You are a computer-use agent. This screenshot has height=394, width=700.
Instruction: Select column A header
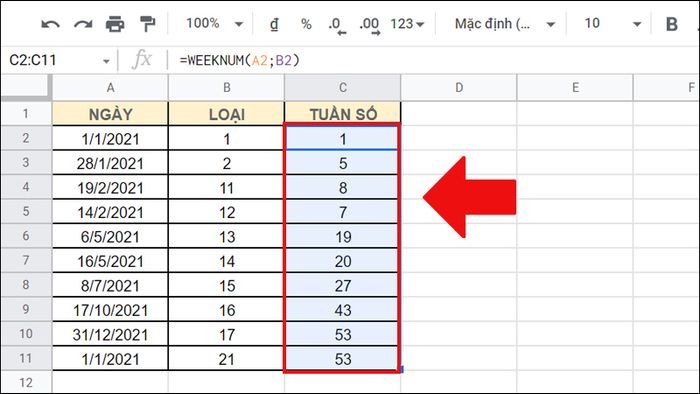pos(110,87)
